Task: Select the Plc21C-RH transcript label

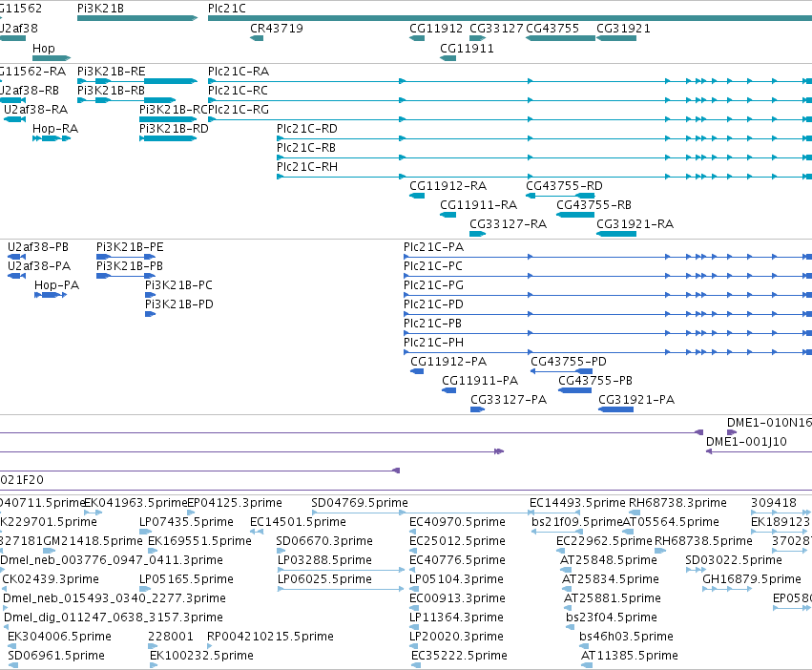Action: click(x=307, y=166)
